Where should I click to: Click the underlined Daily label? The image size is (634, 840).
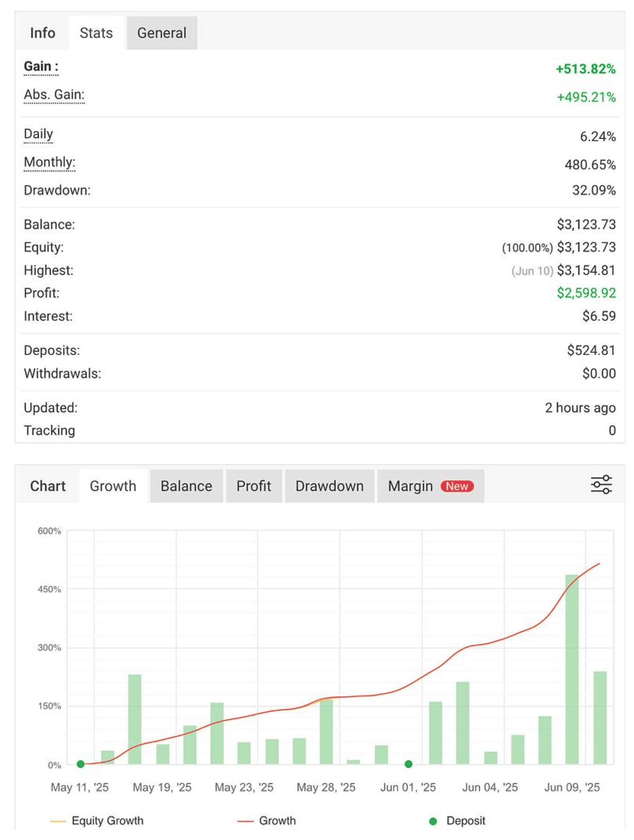click(38, 134)
